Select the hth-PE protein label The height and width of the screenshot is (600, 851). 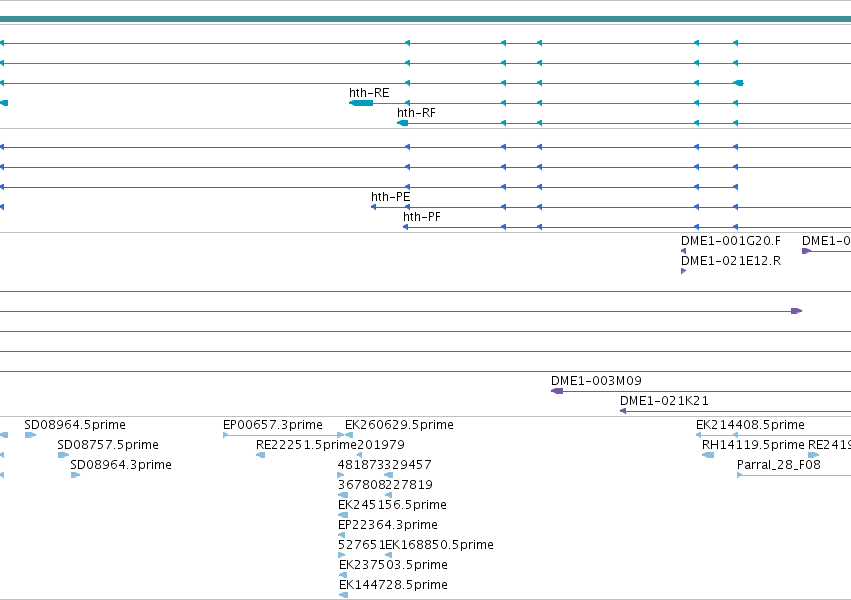(391, 197)
